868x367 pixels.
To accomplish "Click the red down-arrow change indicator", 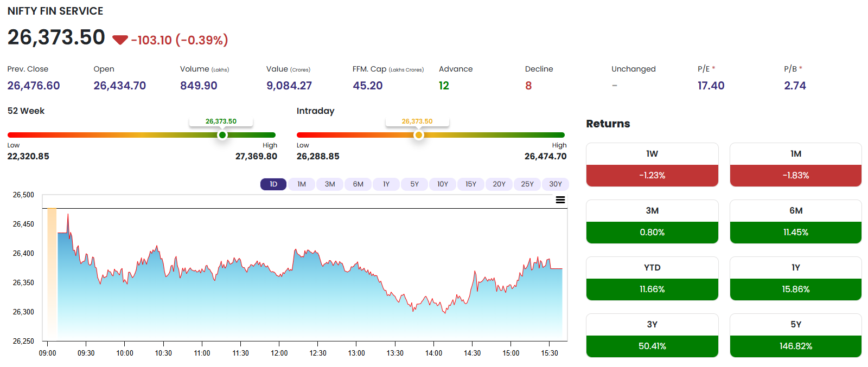I will 120,40.
